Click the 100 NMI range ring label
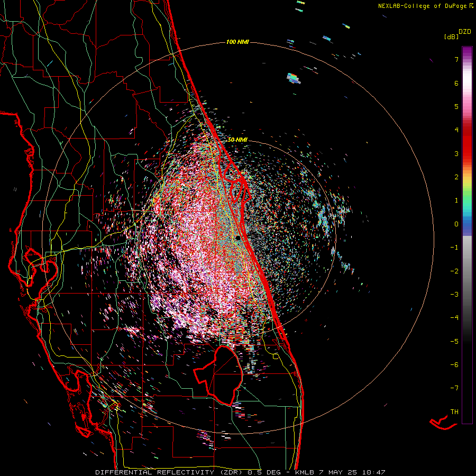The image size is (476, 476). (237, 42)
